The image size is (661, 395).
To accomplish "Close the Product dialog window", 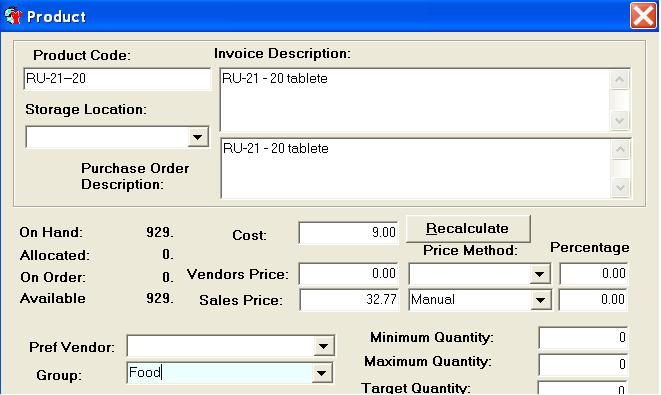I will [x=643, y=16].
